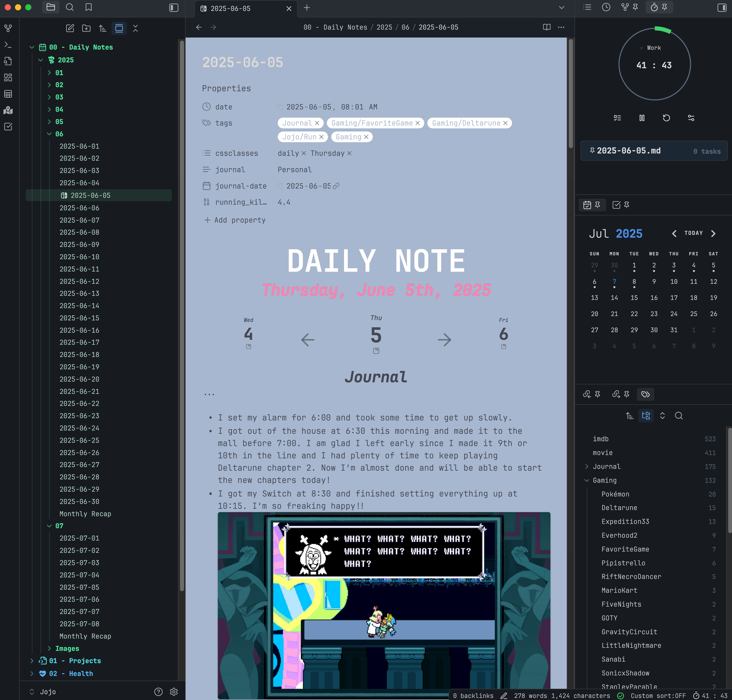
Task: Open the tags pane tab
Action: [x=645, y=394]
